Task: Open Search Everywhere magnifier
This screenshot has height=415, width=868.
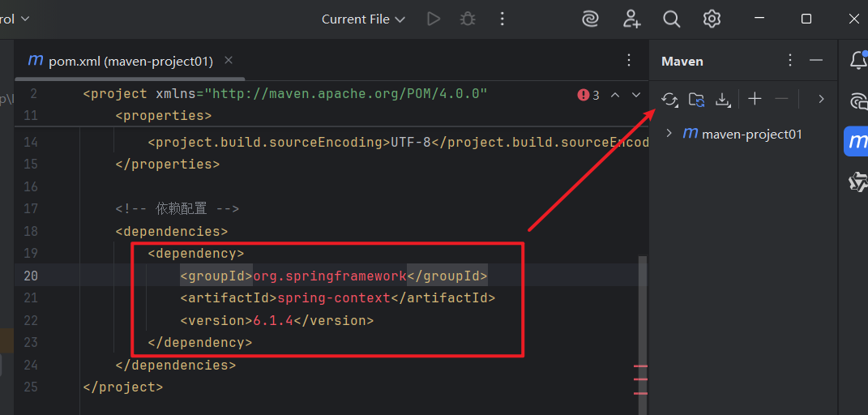Action: pos(672,19)
